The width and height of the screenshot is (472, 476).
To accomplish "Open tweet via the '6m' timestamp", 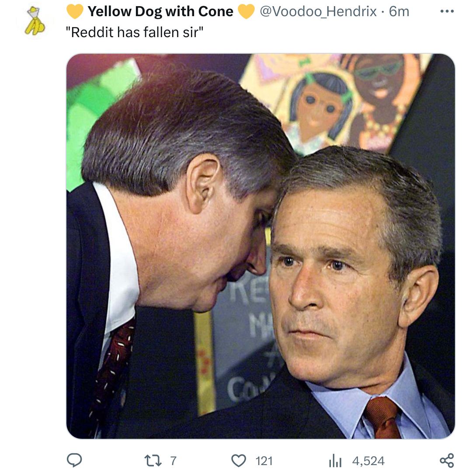I will pos(399,12).
